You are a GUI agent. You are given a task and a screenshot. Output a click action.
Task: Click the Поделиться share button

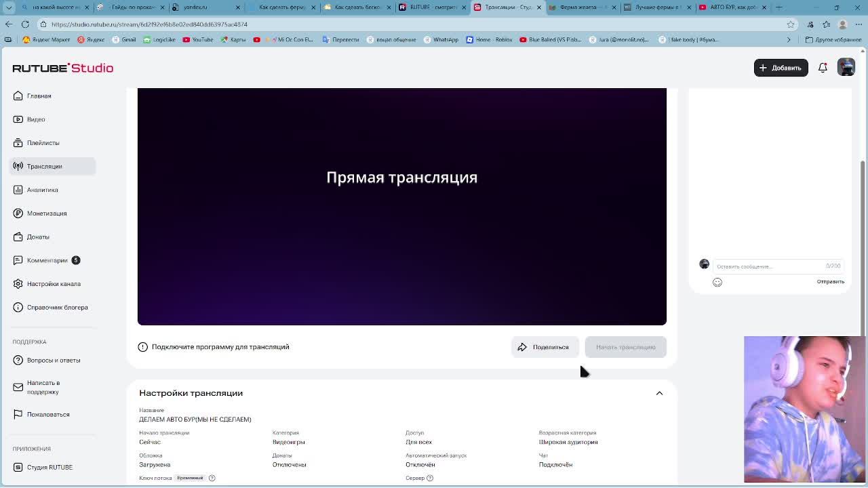(545, 347)
